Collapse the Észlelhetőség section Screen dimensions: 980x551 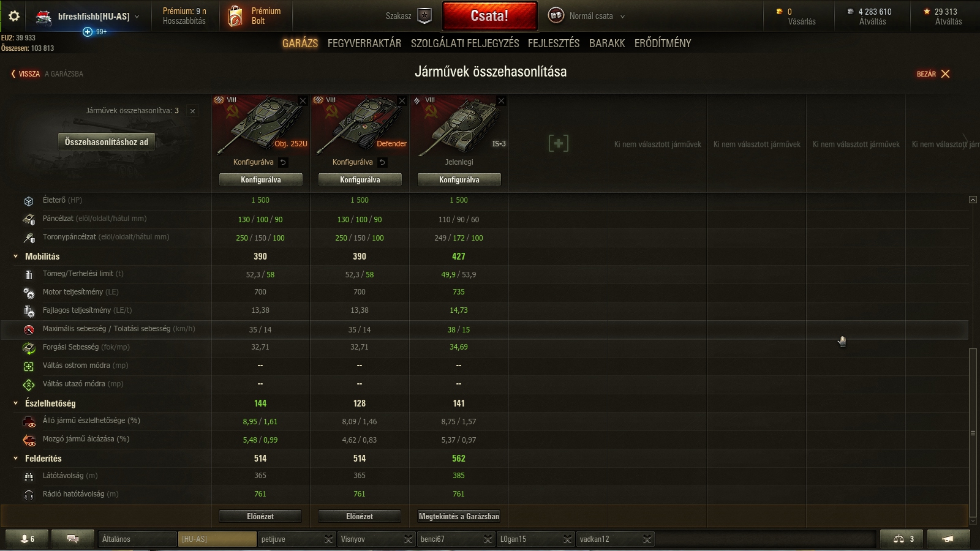click(x=16, y=403)
